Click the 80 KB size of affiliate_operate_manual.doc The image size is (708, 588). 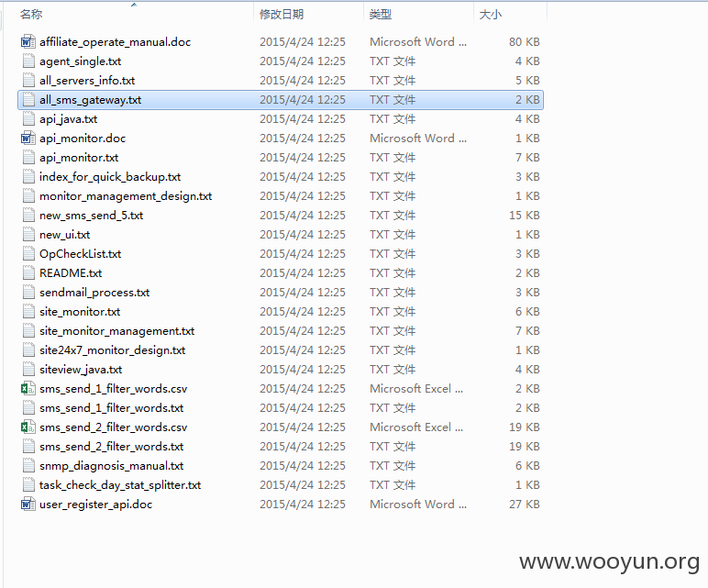[x=525, y=42]
